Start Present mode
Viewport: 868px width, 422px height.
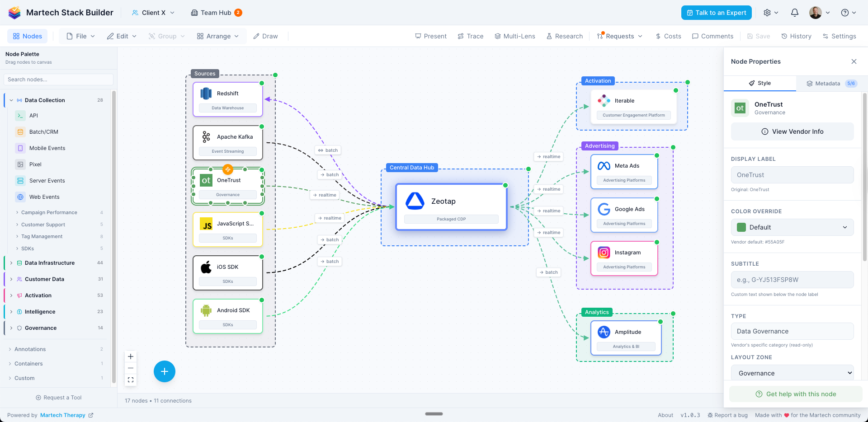pos(431,36)
